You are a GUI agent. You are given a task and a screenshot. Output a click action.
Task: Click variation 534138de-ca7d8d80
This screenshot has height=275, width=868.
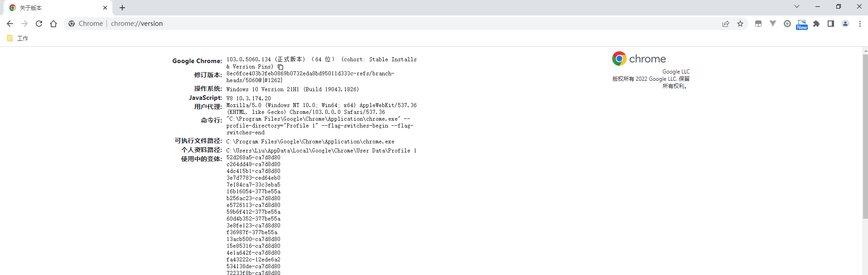point(253,266)
